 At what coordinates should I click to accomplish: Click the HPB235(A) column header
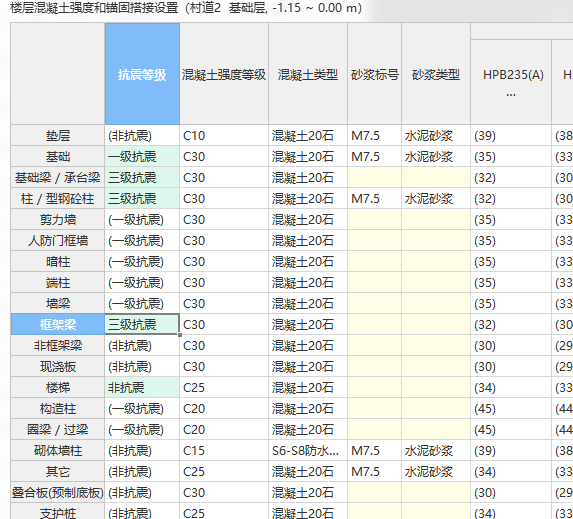tap(511, 82)
